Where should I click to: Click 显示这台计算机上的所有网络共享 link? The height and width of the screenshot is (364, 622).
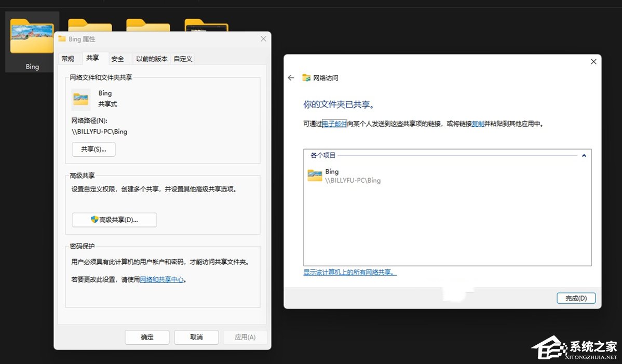pos(350,272)
